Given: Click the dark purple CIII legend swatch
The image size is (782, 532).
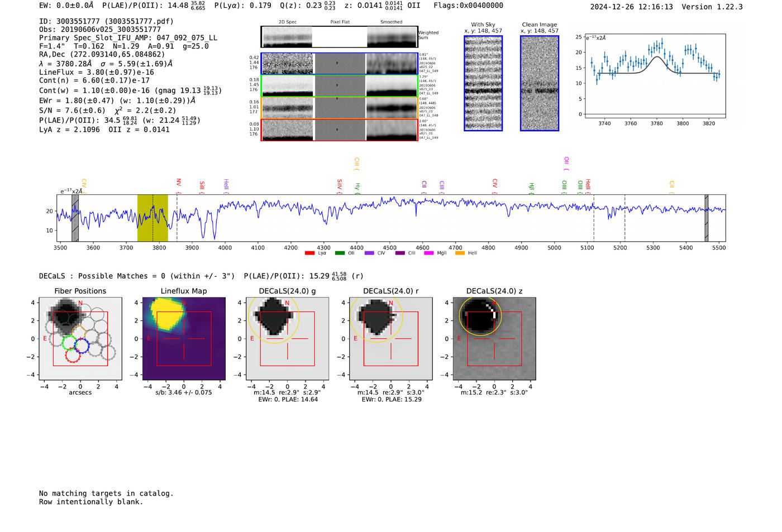Looking at the screenshot, I should point(400,253).
